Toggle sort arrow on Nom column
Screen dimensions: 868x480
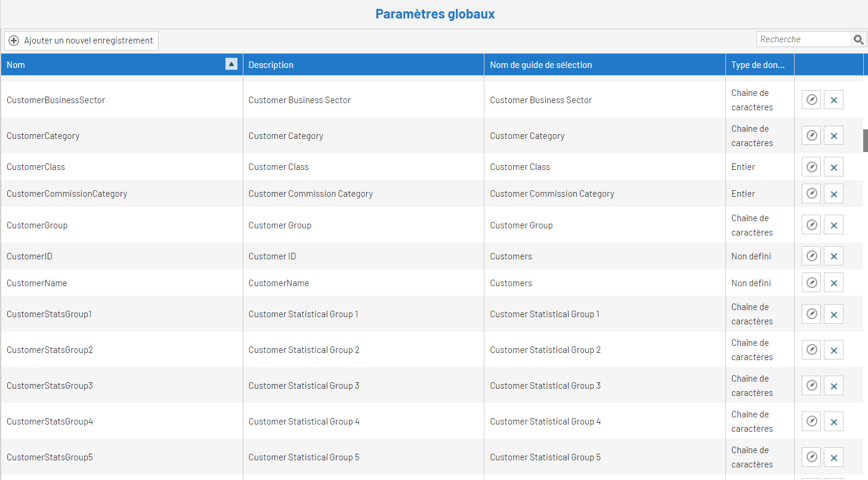(x=231, y=64)
